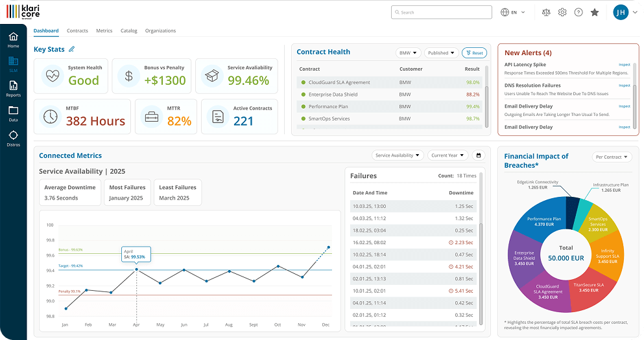Switch to the Contracts tab

tap(77, 31)
